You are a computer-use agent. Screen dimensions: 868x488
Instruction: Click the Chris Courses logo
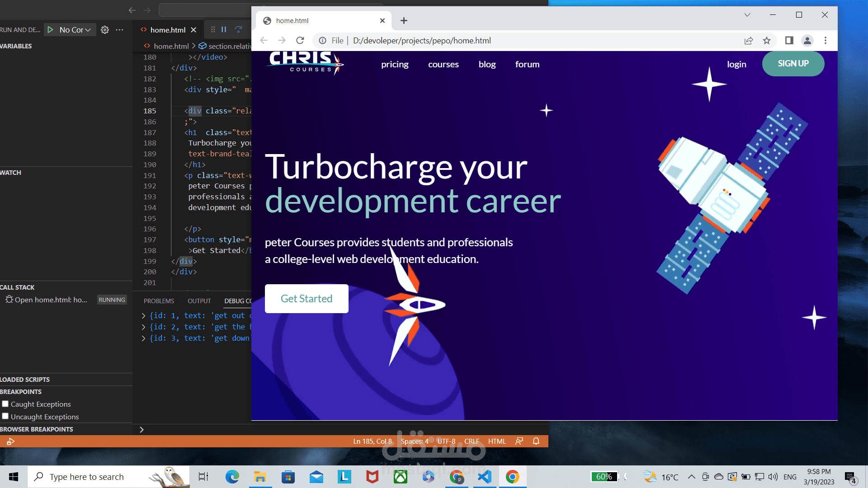306,63
